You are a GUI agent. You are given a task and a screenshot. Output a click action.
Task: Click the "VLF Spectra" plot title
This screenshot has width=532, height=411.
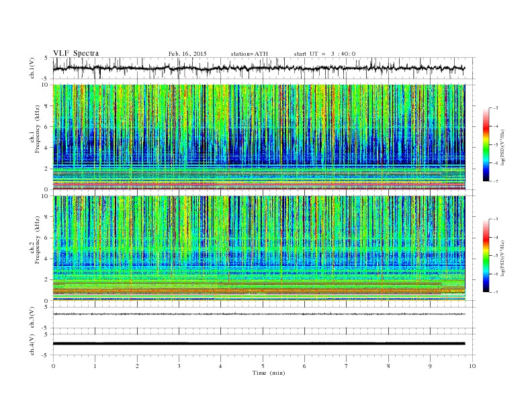[x=76, y=53]
